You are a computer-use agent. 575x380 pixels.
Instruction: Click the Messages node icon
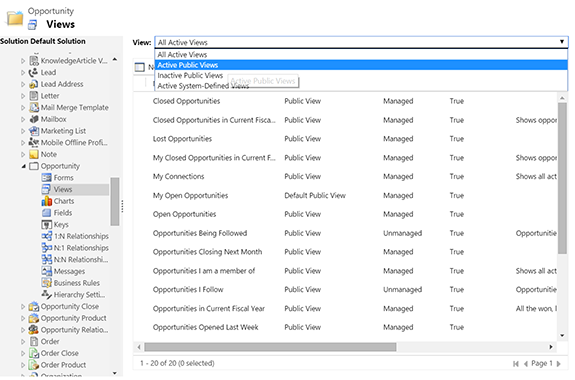point(47,271)
